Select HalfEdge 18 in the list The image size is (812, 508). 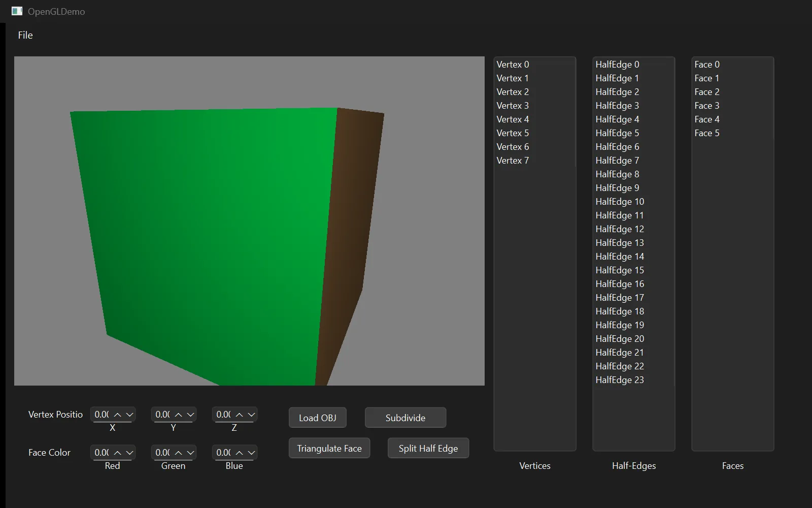point(633,311)
